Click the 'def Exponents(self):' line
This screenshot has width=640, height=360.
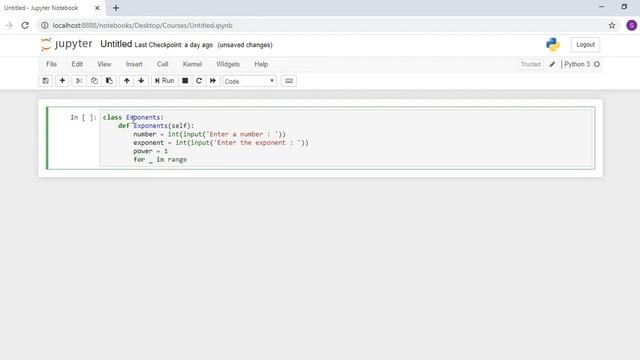click(156, 126)
